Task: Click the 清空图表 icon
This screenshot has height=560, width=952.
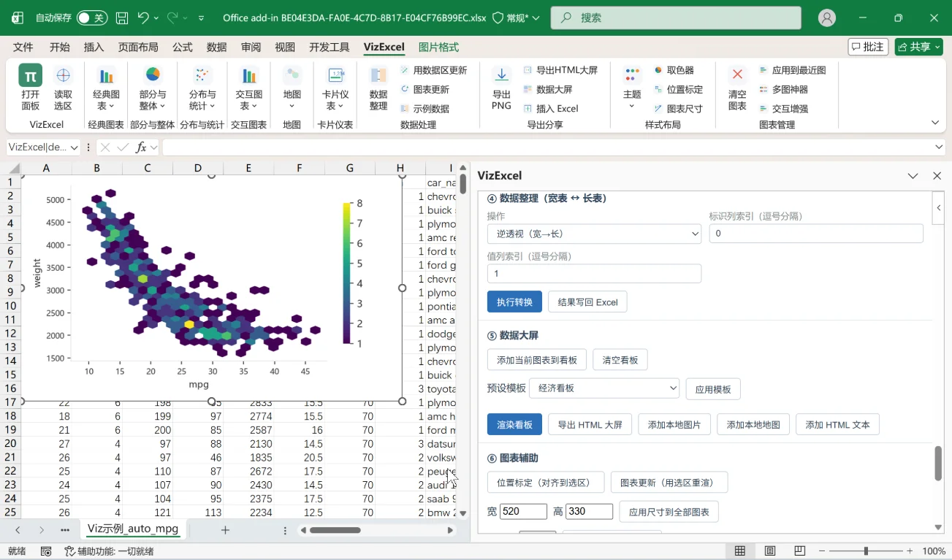Action: tap(737, 87)
